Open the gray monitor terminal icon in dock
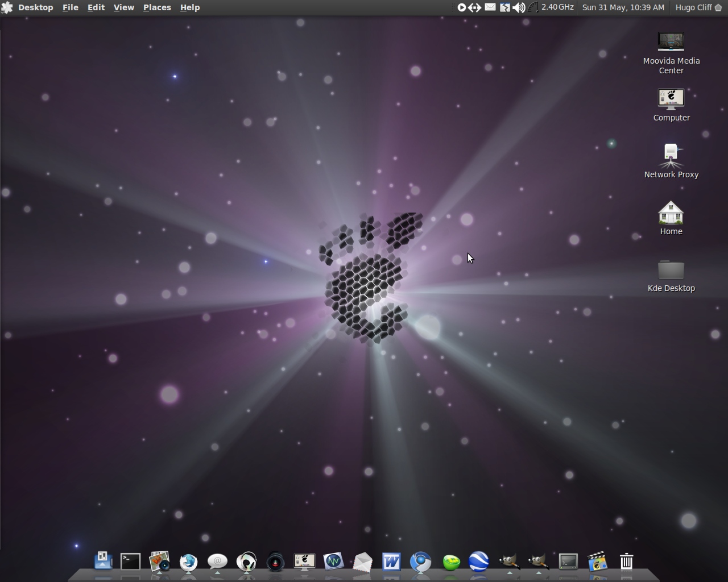Screen dimensions: 728x582 (568, 562)
